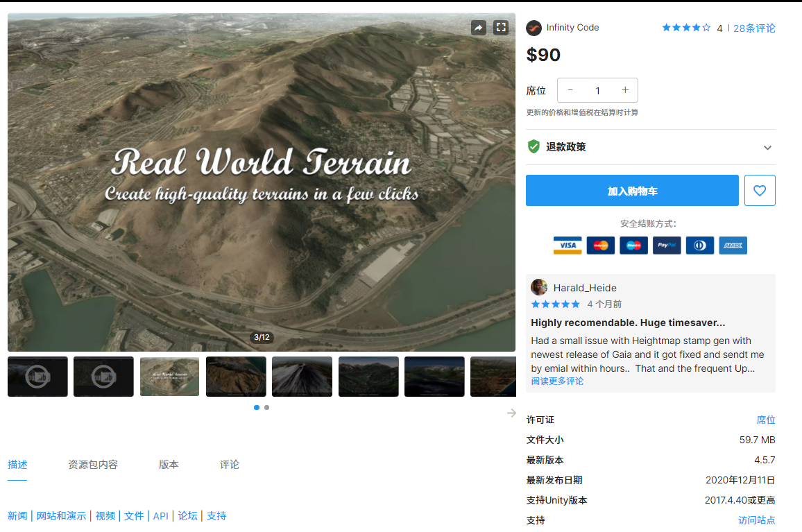Open fullscreen view of preview image
The width and height of the screenshot is (802, 532).
coord(501,28)
